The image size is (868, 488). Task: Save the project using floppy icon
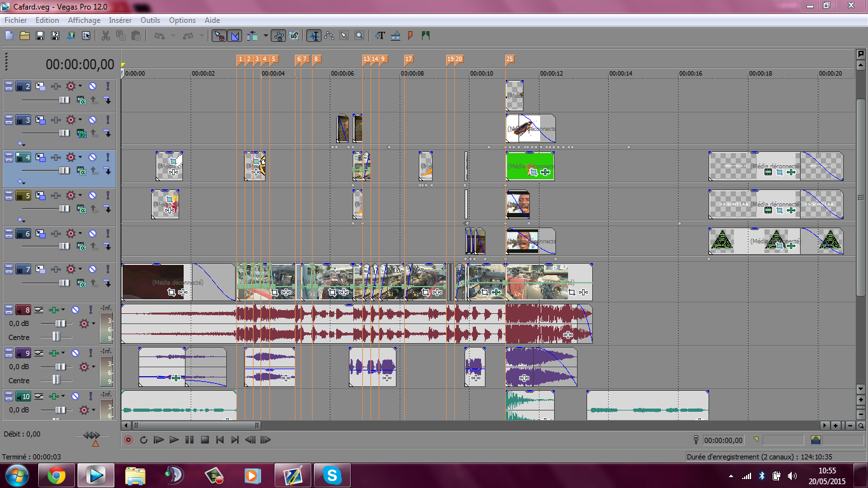tap(40, 36)
